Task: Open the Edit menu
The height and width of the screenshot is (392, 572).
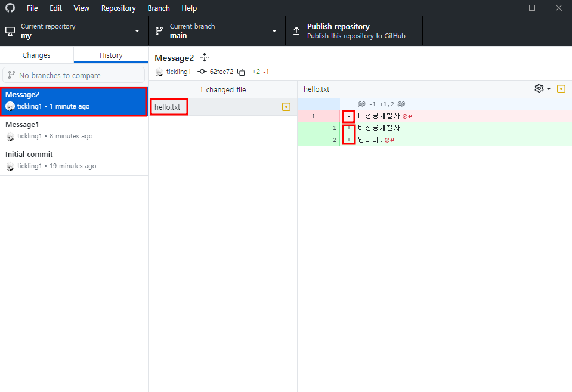Action: (55, 8)
